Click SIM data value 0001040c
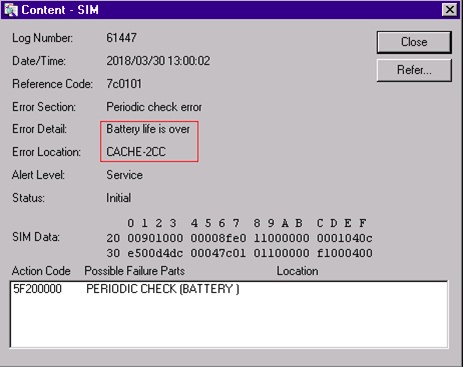 (x=345, y=238)
